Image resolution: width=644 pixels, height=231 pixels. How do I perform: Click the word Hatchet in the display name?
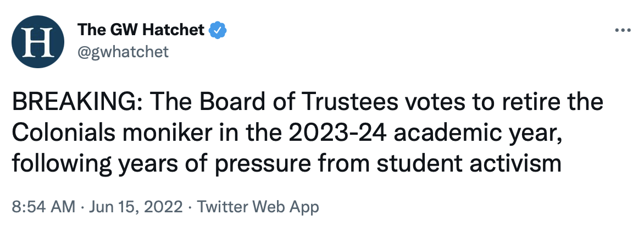(x=175, y=30)
